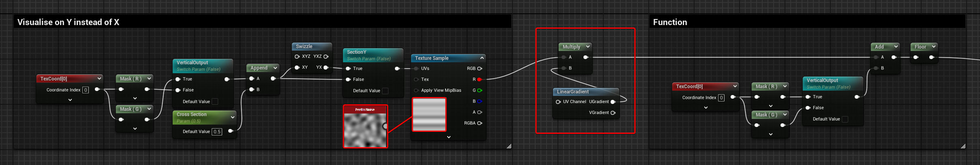
Task: Select the Function comment title bar
Action: coord(670,22)
